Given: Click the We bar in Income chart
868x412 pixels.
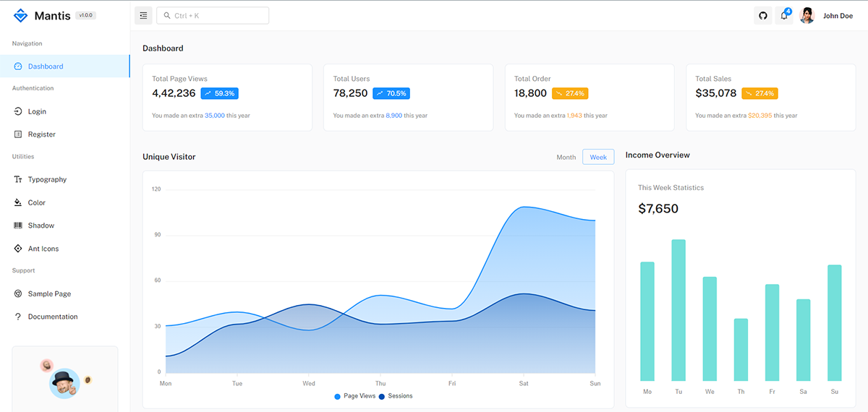Looking at the screenshot, I should pyautogui.click(x=710, y=329).
